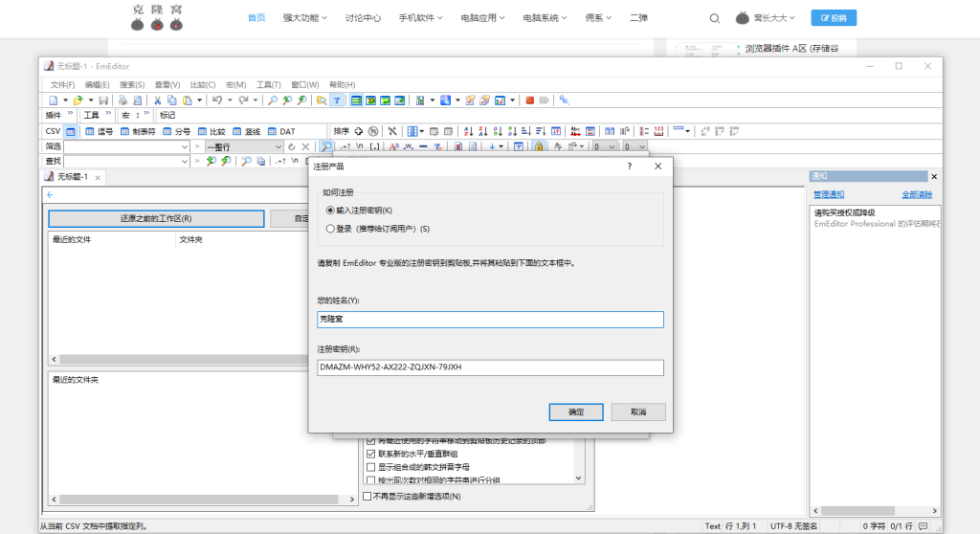The width and height of the screenshot is (980, 534).
Task: Click the search icon on website header
Action: tap(714, 18)
